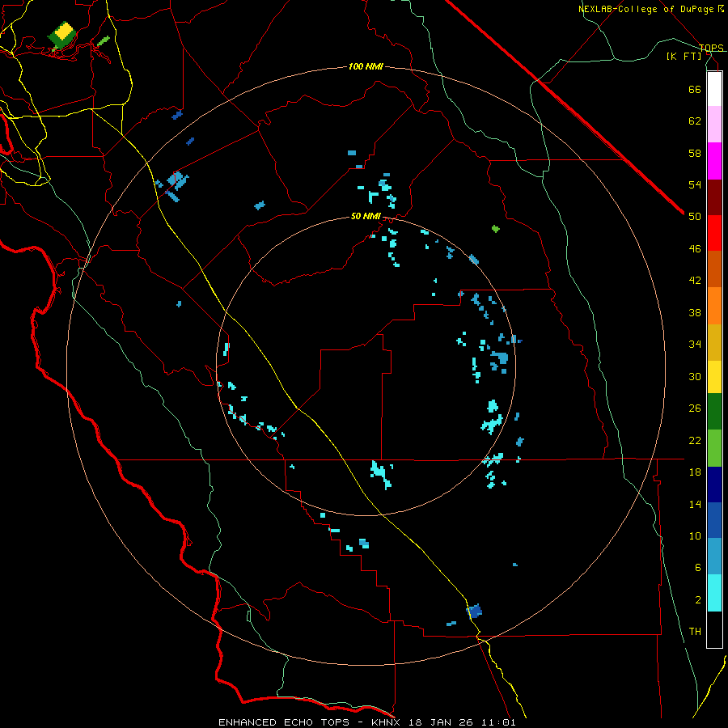Image resolution: width=728 pixels, height=728 pixels.
Task: Click the legend value 50
Action: coord(695,216)
